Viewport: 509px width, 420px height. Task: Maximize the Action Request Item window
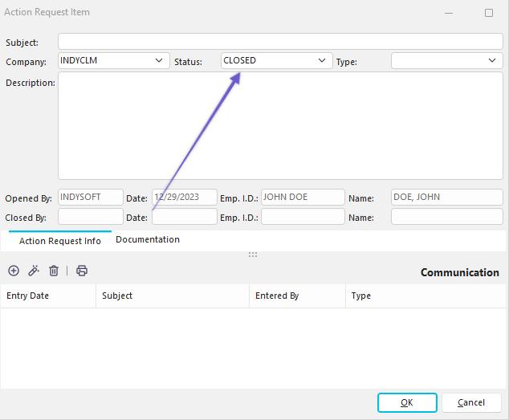click(x=488, y=13)
